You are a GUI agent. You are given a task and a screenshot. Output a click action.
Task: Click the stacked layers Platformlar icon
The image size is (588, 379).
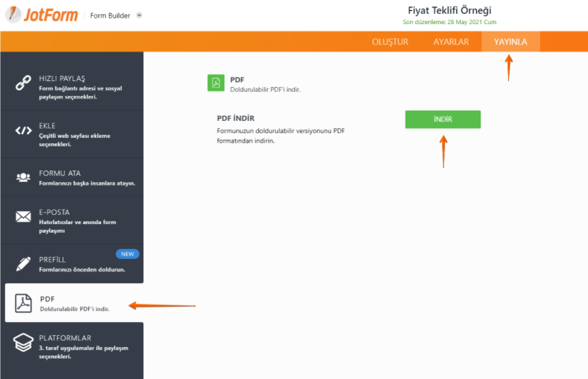pyautogui.click(x=24, y=342)
